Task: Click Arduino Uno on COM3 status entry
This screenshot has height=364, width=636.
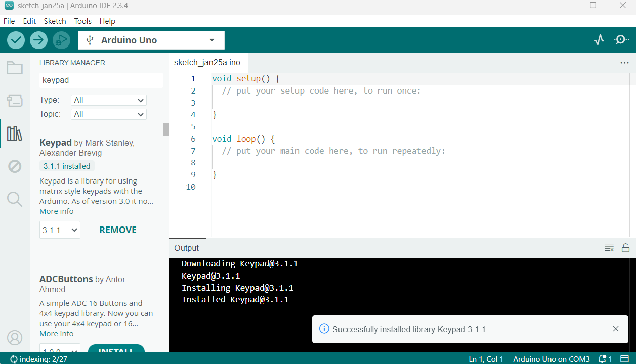Action: tap(552, 359)
